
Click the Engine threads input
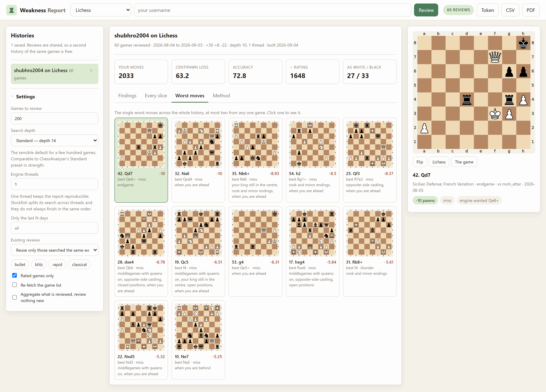54,184
